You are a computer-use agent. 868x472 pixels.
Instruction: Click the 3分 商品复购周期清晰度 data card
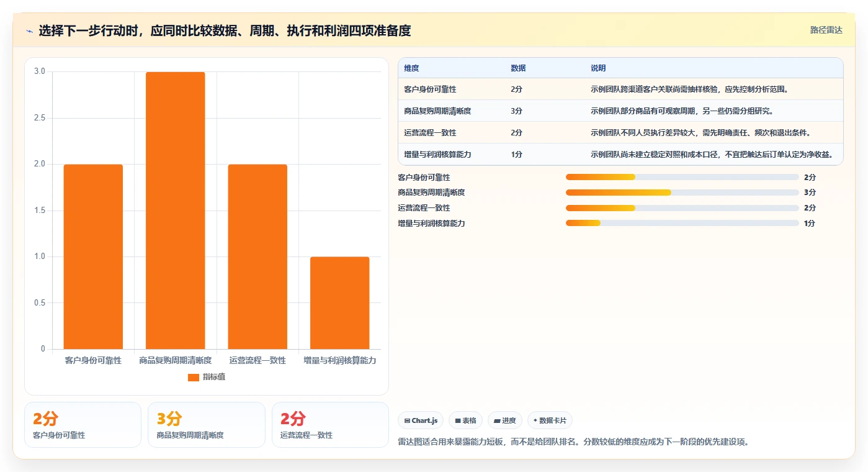(207, 425)
